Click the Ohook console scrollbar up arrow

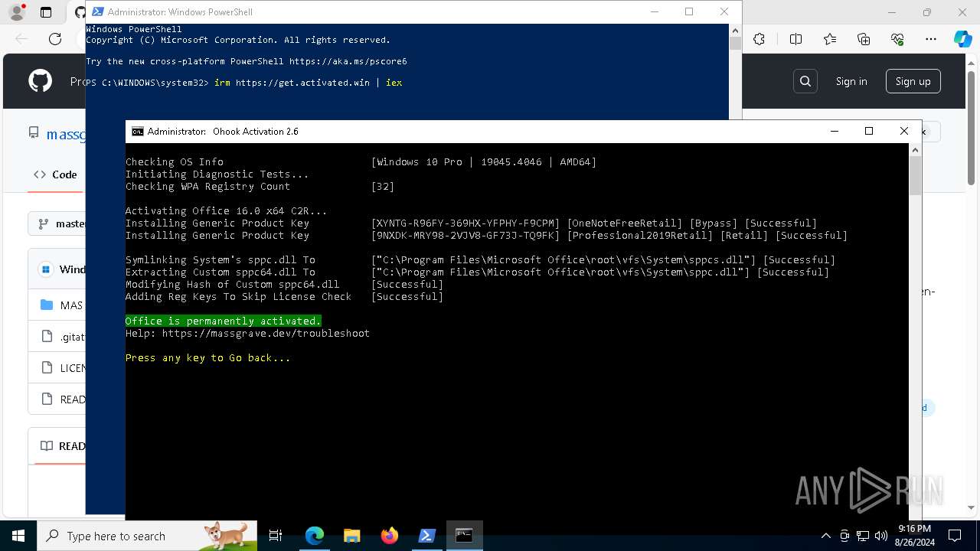point(915,151)
